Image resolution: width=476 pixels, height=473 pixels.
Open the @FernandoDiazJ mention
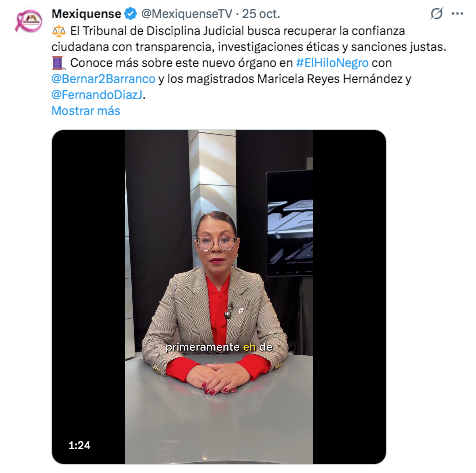(97, 95)
